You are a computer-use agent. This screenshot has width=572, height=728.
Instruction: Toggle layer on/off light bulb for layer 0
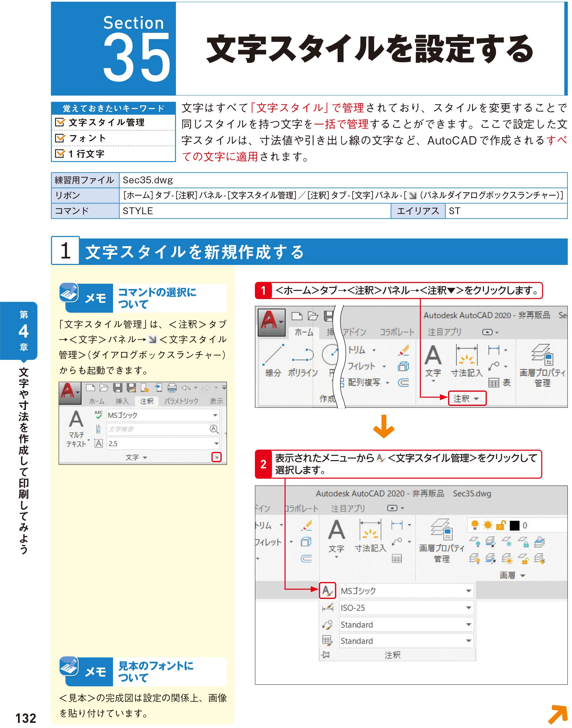tap(474, 526)
